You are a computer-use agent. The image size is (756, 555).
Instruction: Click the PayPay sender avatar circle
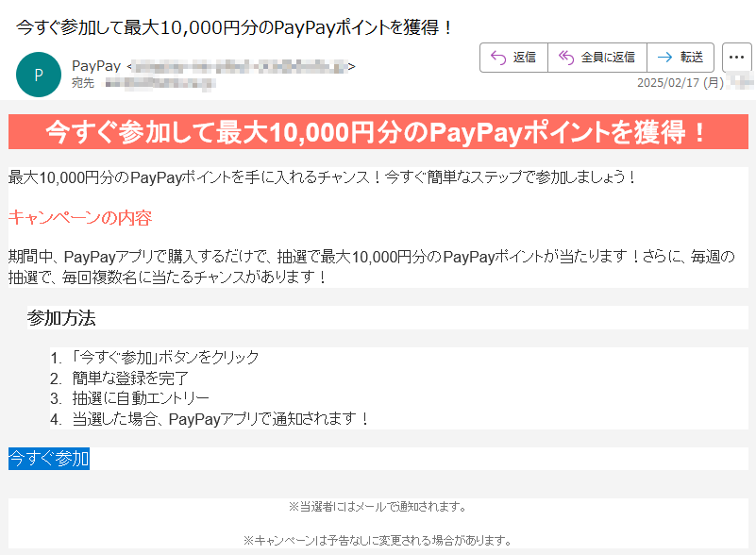(x=39, y=75)
